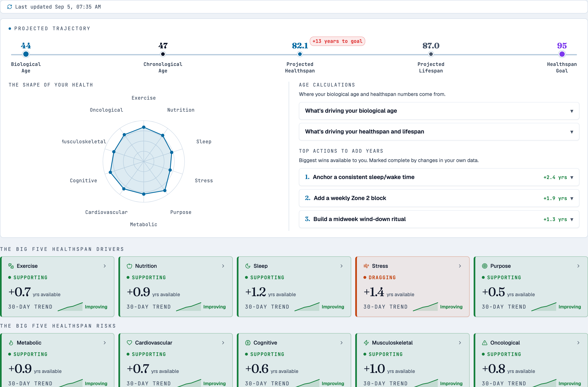The height and width of the screenshot is (387, 588).
Task: Click the Nutrition label on radar chart
Action: tap(181, 110)
